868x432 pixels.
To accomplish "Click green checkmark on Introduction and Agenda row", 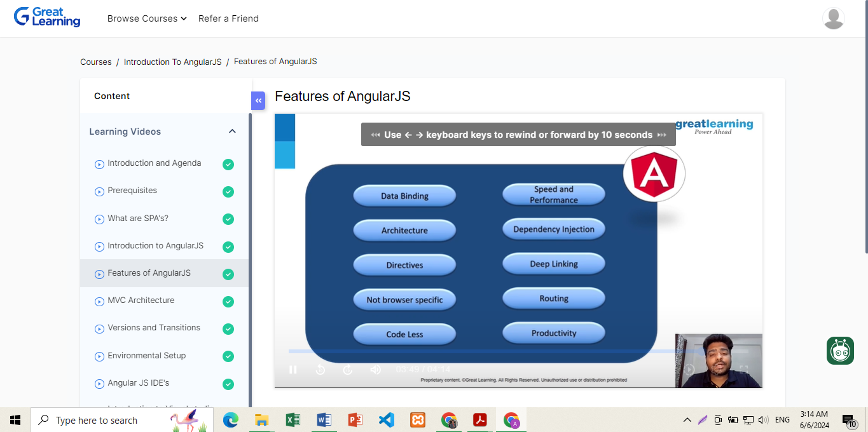I will [x=228, y=165].
